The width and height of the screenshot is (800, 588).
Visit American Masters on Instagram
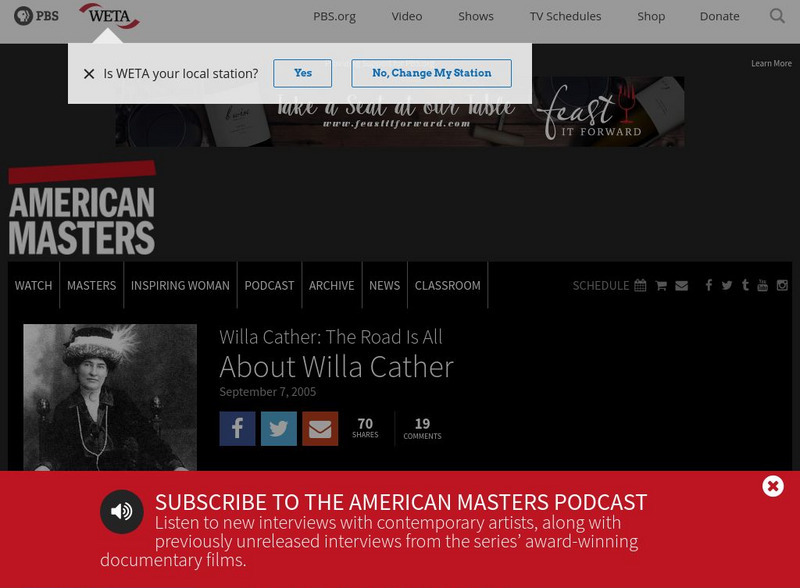click(x=781, y=285)
